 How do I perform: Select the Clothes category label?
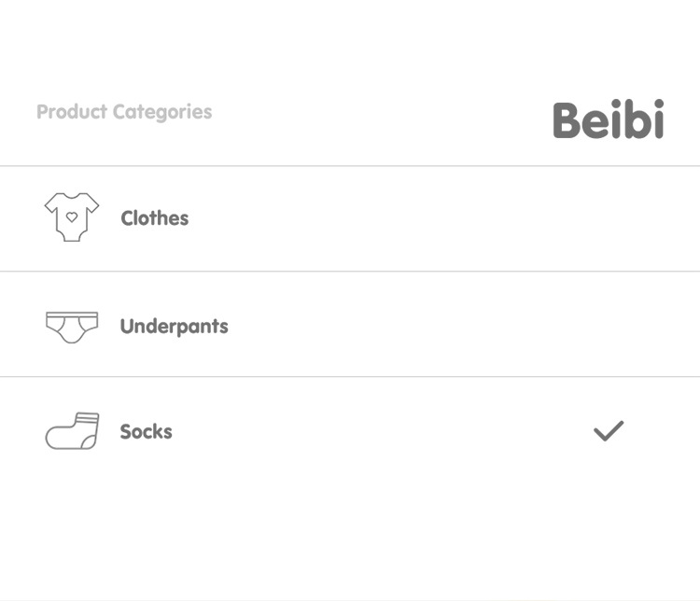(155, 218)
